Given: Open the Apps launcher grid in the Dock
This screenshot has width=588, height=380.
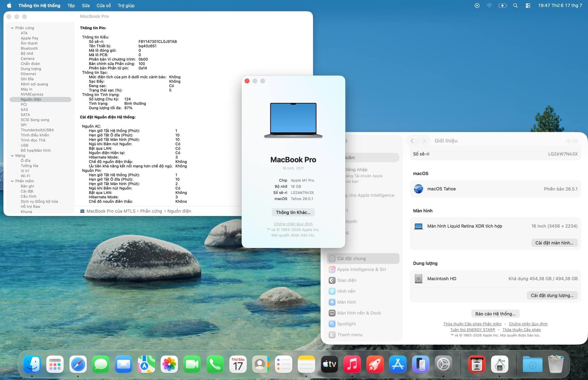Looking at the screenshot, I should (x=55, y=364).
